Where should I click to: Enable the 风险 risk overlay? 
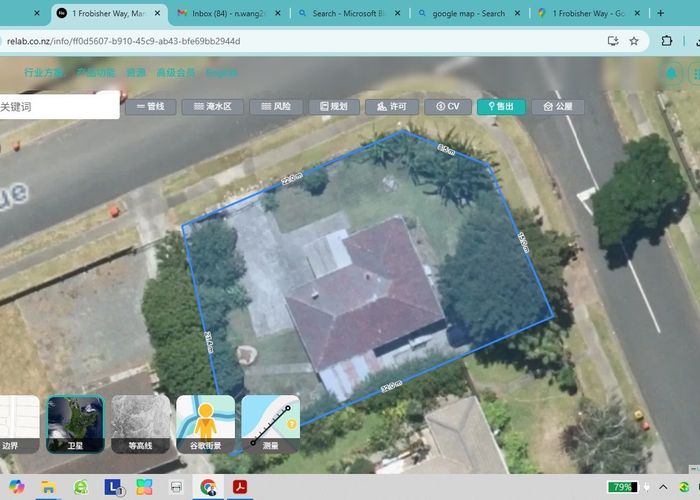coord(275,106)
